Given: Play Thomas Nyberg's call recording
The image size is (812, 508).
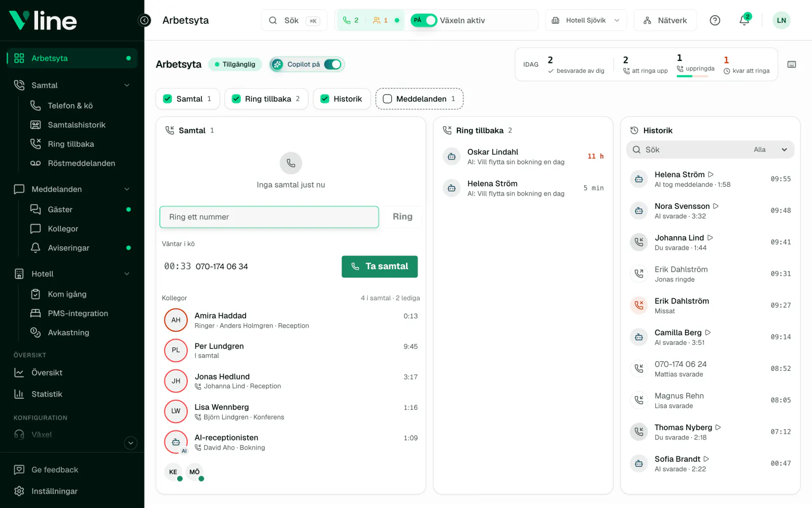Looking at the screenshot, I should point(718,427).
